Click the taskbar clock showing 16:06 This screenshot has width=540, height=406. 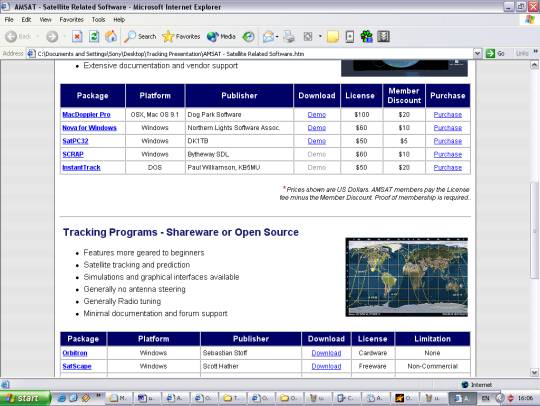526,398
